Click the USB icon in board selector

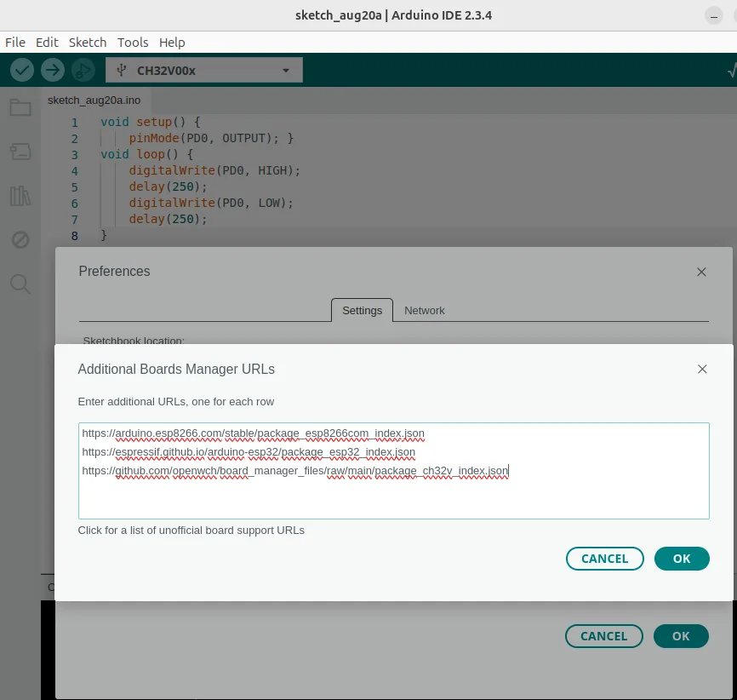pyautogui.click(x=122, y=71)
